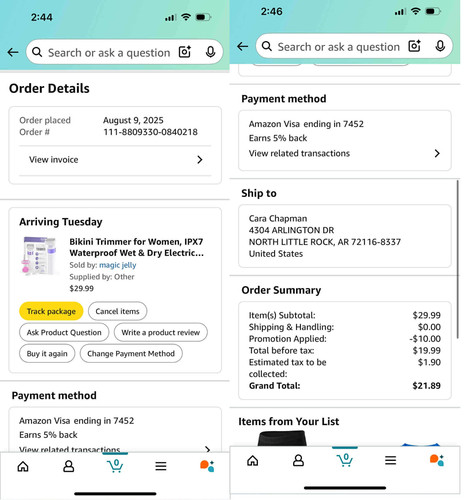Screen dimensions: 465x500
Task: Expand View invoice chevron
Action: click(200, 160)
